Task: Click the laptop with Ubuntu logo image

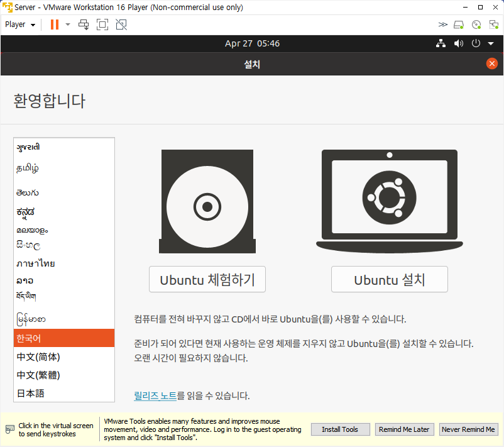Action: pyautogui.click(x=389, y=201)
